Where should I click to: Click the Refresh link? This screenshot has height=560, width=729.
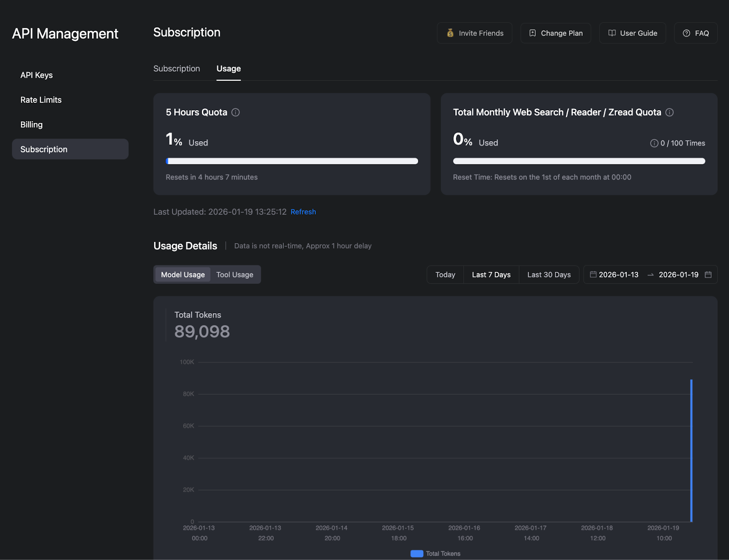click(x=303, y=212)
